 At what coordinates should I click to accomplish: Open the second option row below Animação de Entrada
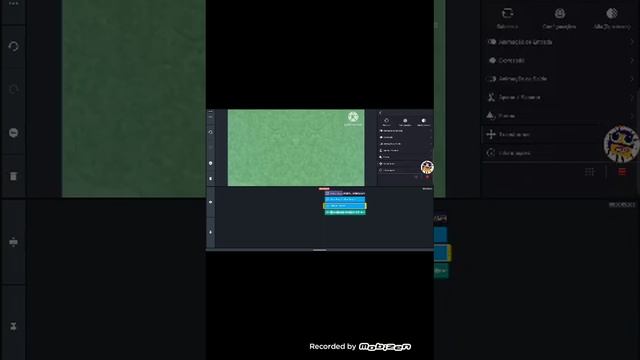pyautogui.click(x=405, y=137)
